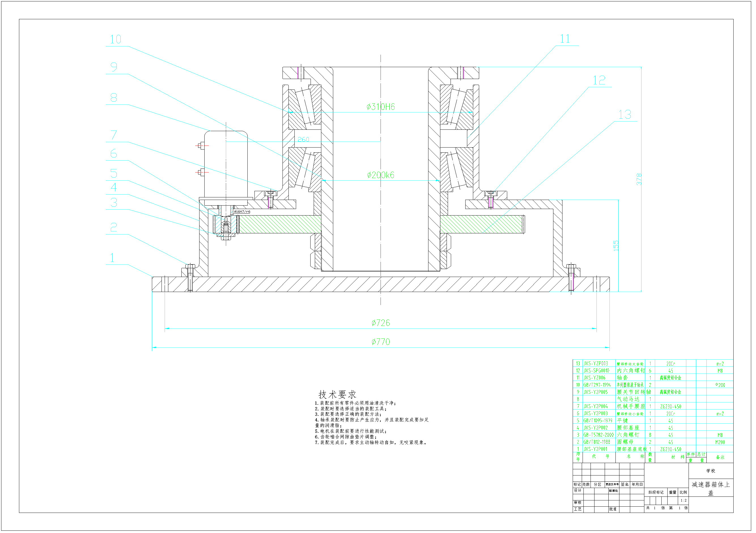Select technical requirement line 5 about motor testing
Screen dimensions: 756x533
tap(351, 431)
